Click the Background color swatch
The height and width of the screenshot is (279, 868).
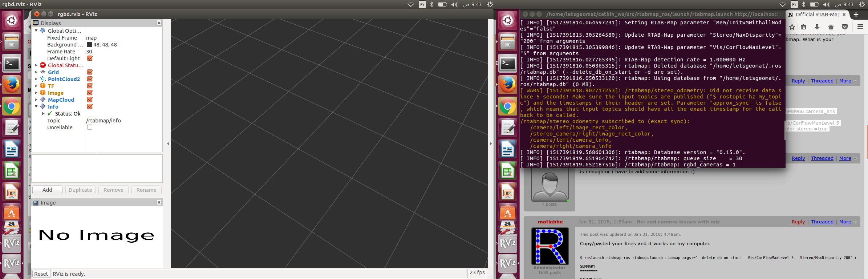point(89,45)
